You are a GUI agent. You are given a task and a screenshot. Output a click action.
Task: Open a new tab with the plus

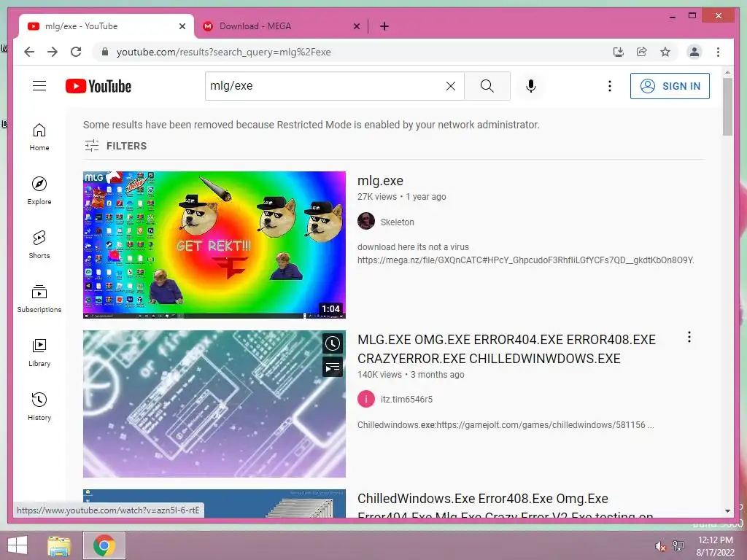pyautogui.click(x=384, y=26)
